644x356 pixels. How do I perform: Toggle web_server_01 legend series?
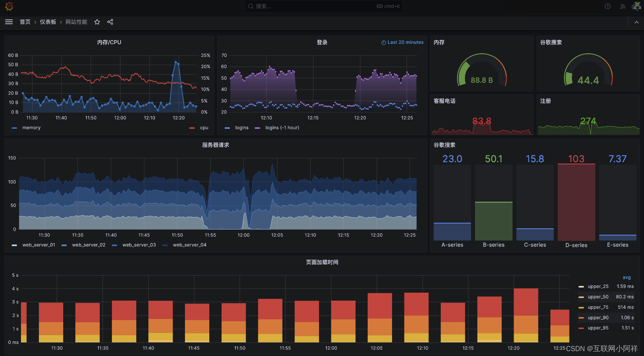point(39,245)
